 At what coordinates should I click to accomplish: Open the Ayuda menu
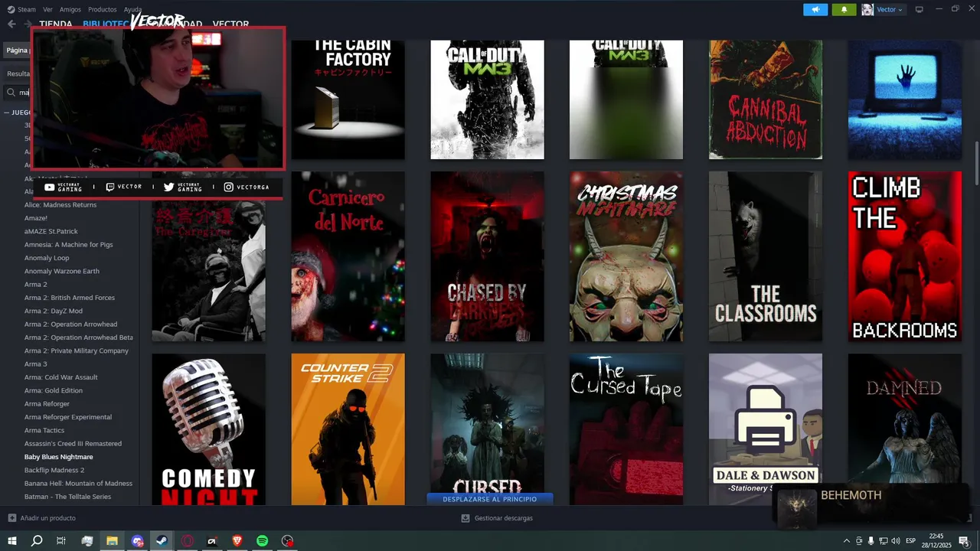pos(132,9)
